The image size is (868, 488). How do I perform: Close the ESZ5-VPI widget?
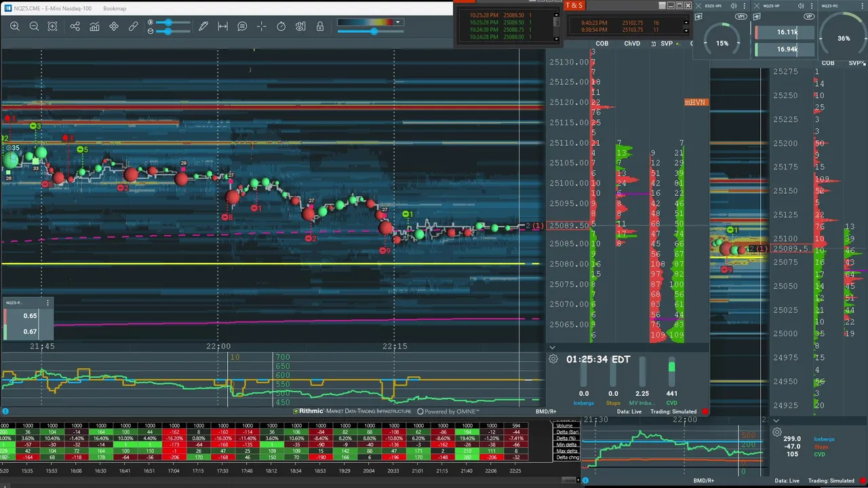coord(698,5)
